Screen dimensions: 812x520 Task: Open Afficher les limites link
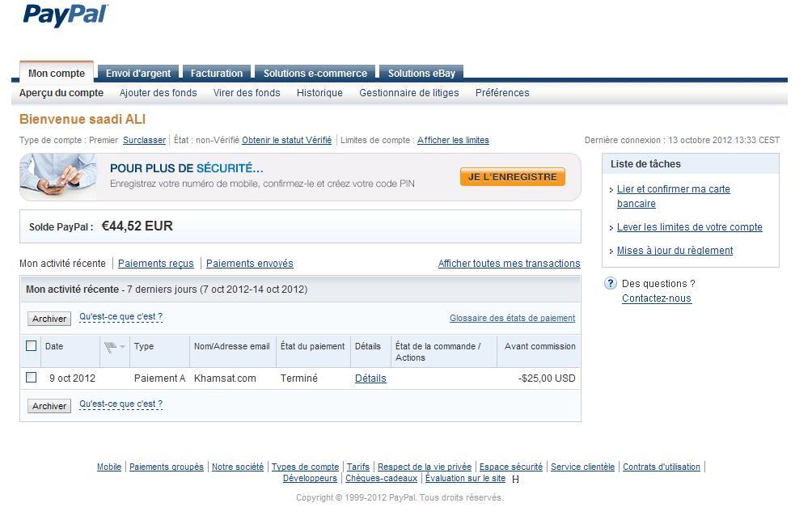click(x=453, y=140)
